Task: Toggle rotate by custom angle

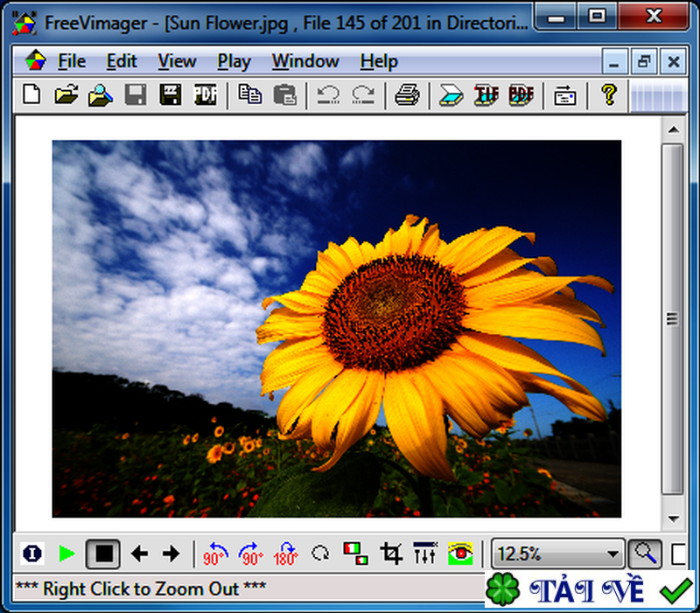Action: point(318,554)
